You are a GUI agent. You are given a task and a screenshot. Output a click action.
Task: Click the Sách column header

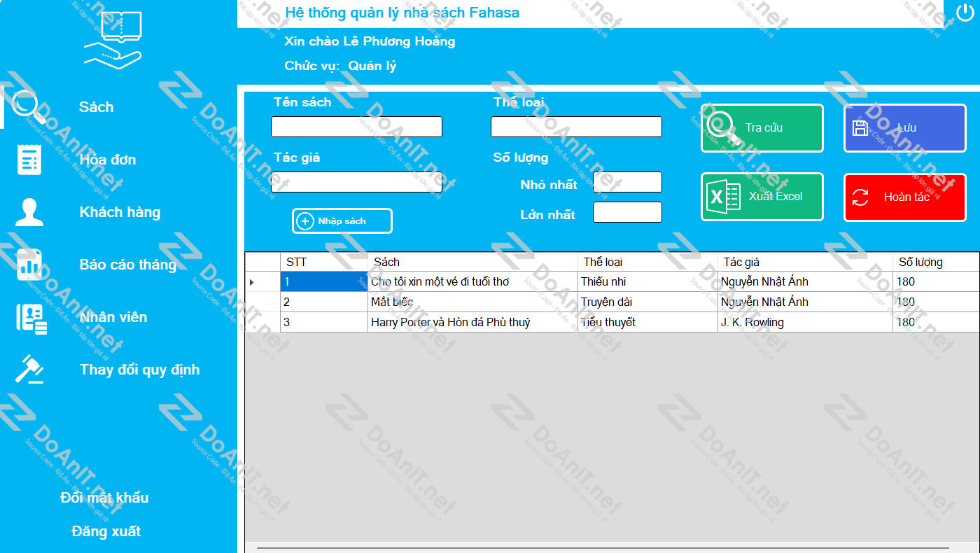[x=472, y=262]
